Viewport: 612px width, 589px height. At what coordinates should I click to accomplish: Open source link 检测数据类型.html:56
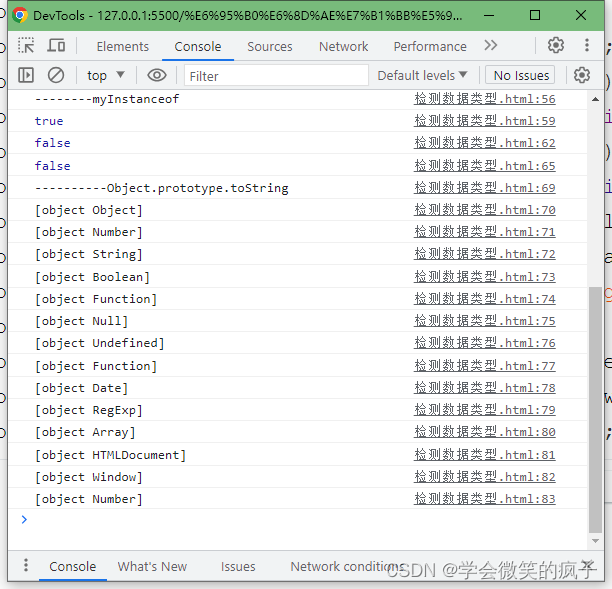pos(484,99)
